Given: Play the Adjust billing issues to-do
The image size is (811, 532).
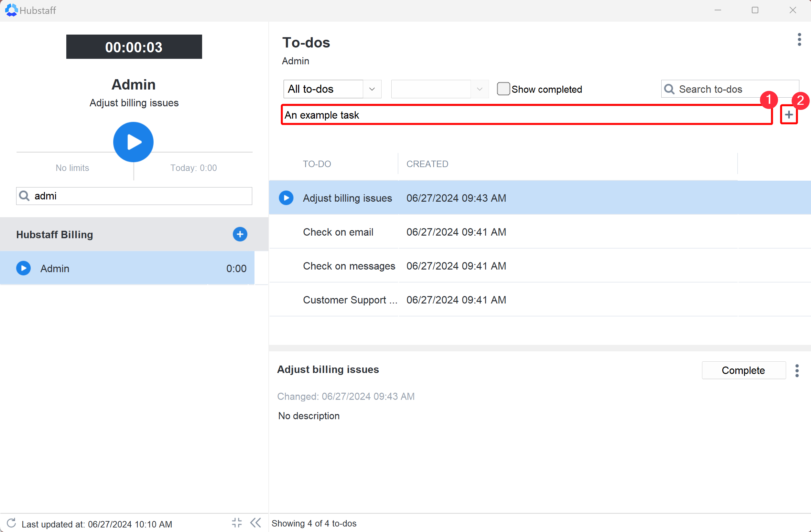Looking at the screenshot, I should point(286,198).
